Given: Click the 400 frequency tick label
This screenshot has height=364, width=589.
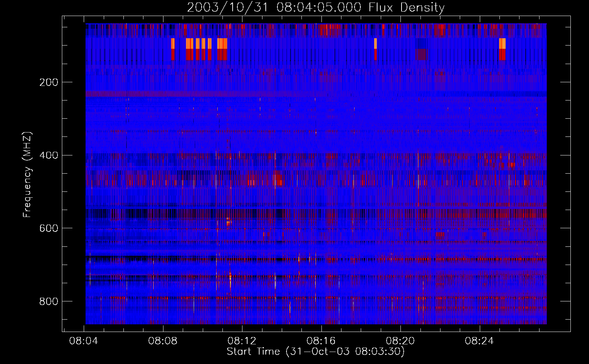Looking at the screenshot, I should [x=49, y=155].
